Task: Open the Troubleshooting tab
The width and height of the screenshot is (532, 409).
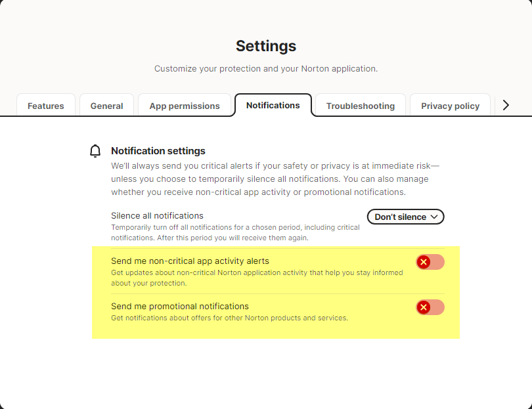Action: tap(361, 106)
